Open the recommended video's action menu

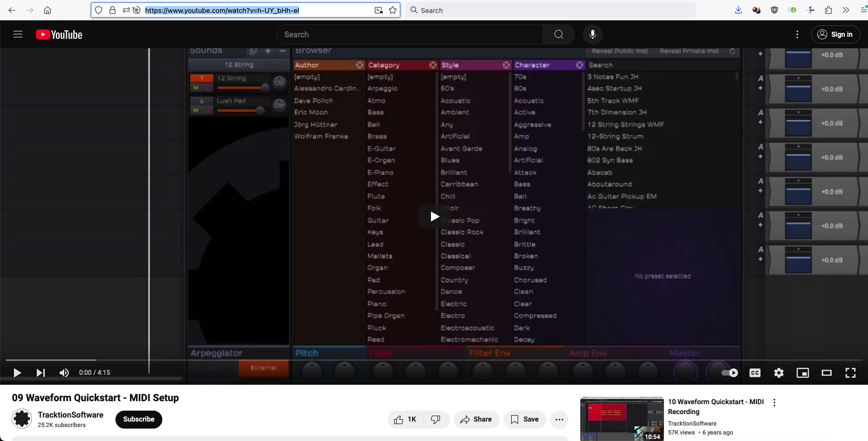coord(774,403)
